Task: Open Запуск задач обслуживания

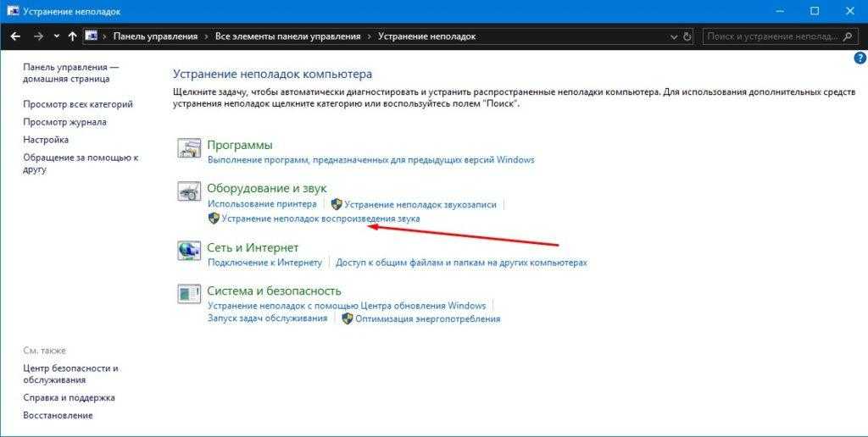Action: 267,318
